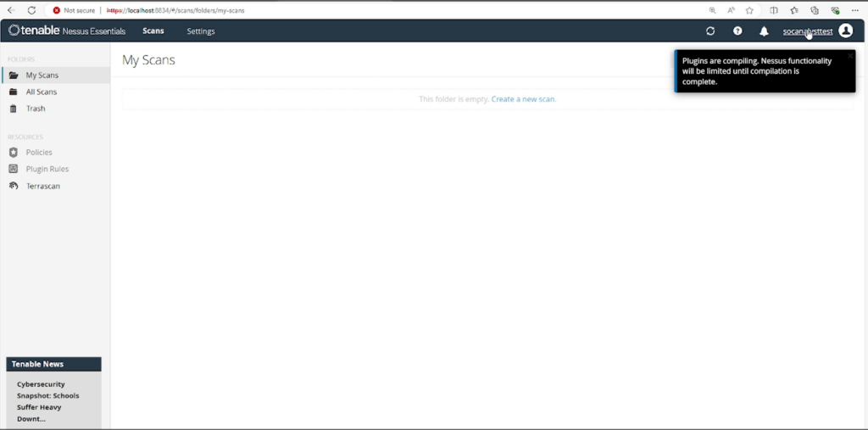Open Policies under Resources
Viewport: 868px width, 430px height.
pyautogui.click(x=39, y=153)
